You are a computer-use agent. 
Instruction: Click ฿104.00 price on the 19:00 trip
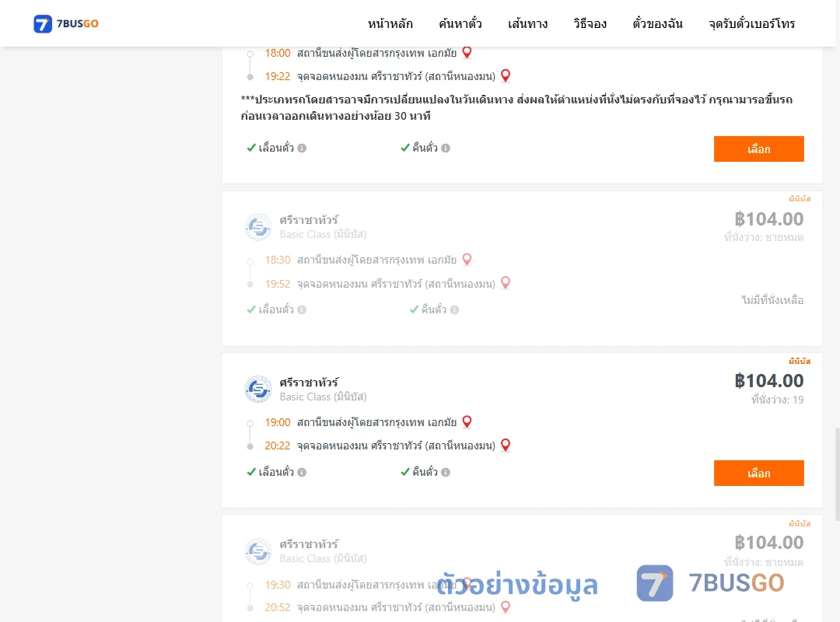[x=768, y=380]
